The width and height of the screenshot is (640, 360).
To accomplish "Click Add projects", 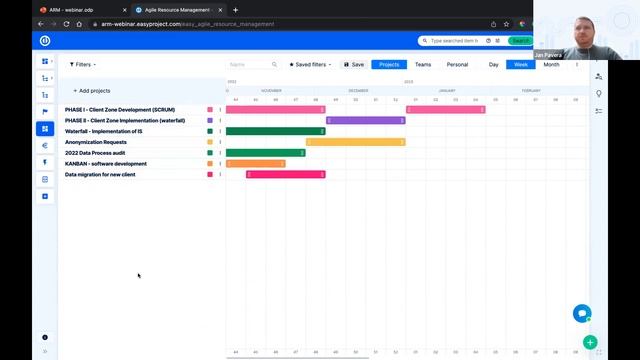I will point(92,91).
